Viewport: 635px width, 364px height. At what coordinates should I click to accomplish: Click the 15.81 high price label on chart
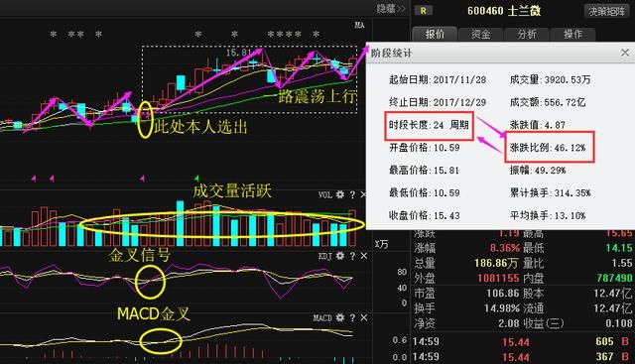click(x=238, y=53)
